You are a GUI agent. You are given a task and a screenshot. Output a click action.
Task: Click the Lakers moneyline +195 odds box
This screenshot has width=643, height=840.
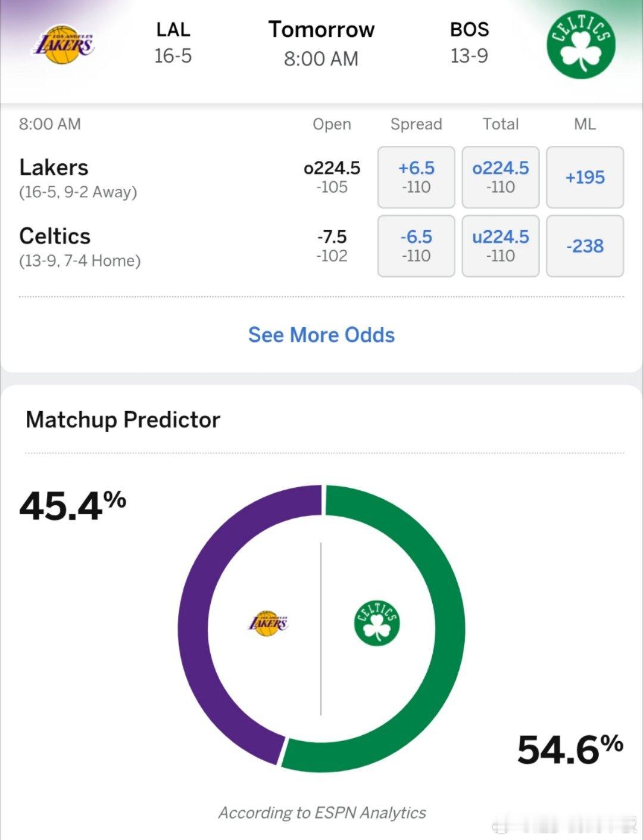[585, 177]
